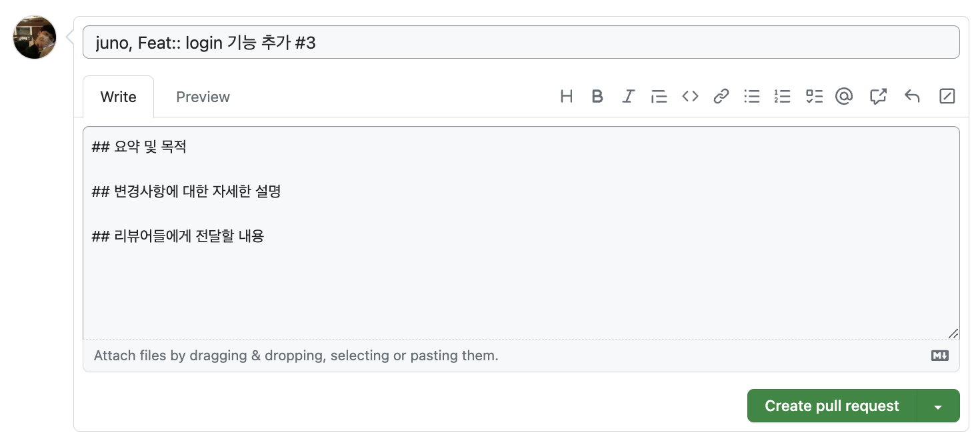Viewport: 980px width, 439px height.
Task: Insert a numbered list
Action: 782,97
